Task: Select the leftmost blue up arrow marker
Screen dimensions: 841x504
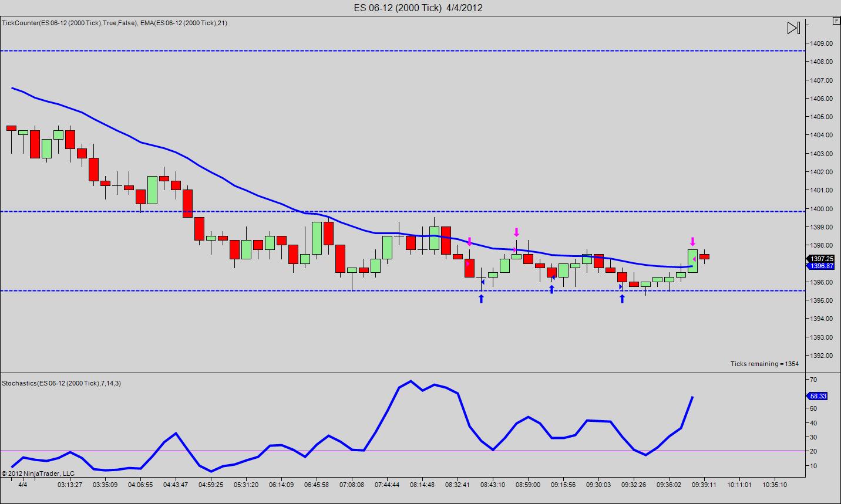Action: (x=481, y=299)
